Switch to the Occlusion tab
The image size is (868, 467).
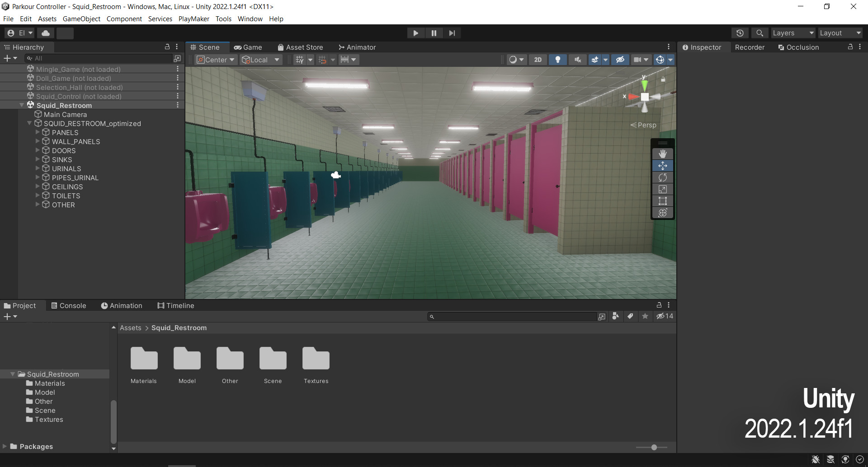798,47
